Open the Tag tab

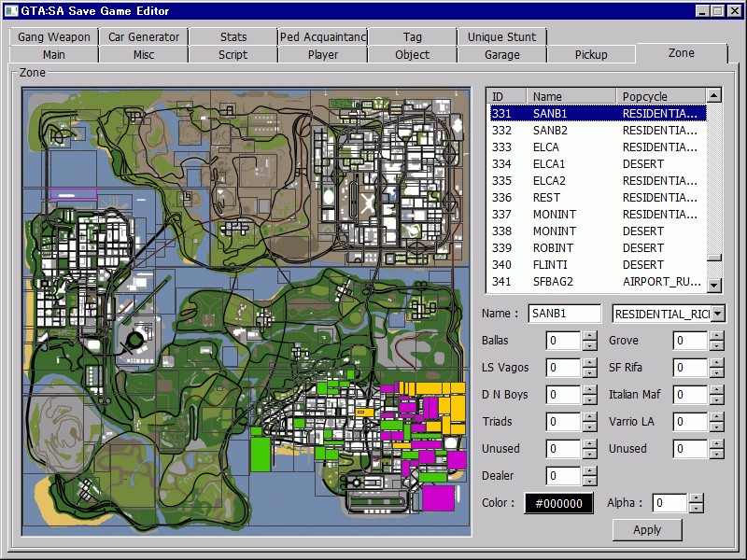pyautogui.click(x=413, y=36)
